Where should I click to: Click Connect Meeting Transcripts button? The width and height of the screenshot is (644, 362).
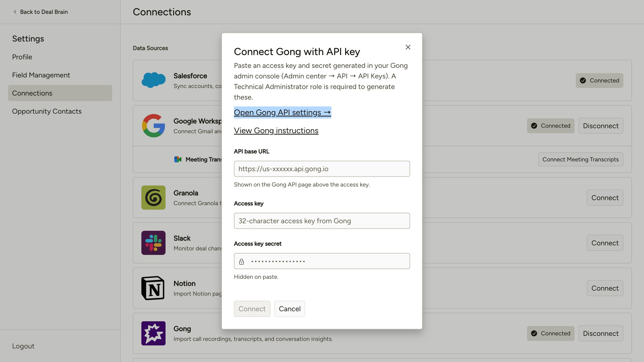pos(581,159)
